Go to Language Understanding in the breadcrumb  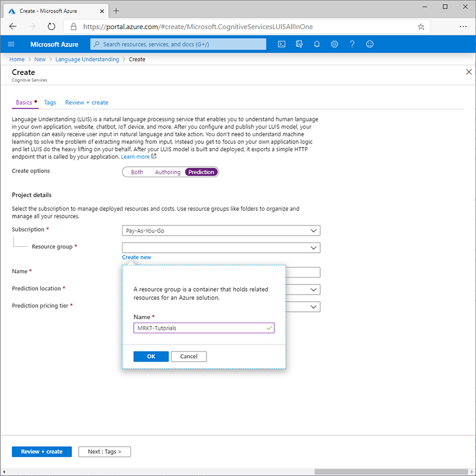click(87, 59)
